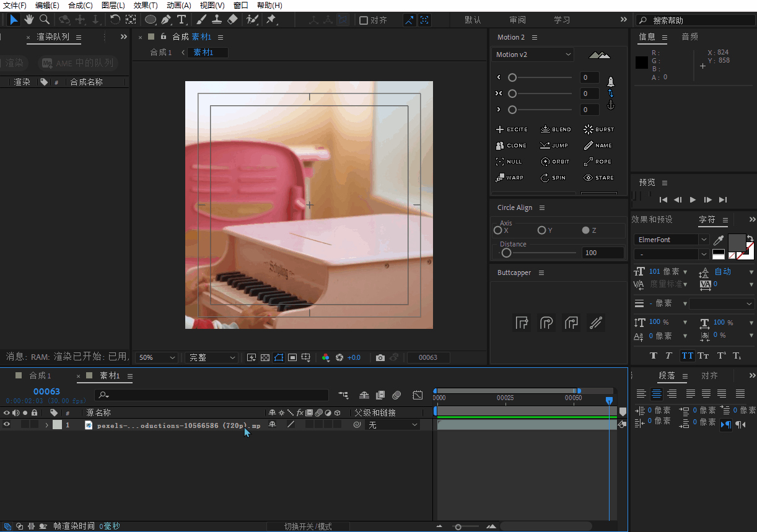The width and height of the screenshot is (757, 532).
Task: Click the Distance value field showing 100
Action: 603,253
